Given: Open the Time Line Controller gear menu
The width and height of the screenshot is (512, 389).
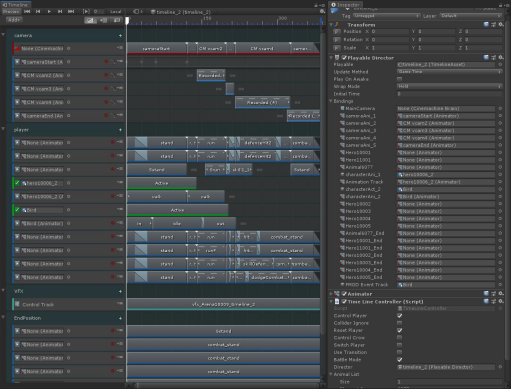Looking at the screenshot, I should coord(501,302).
